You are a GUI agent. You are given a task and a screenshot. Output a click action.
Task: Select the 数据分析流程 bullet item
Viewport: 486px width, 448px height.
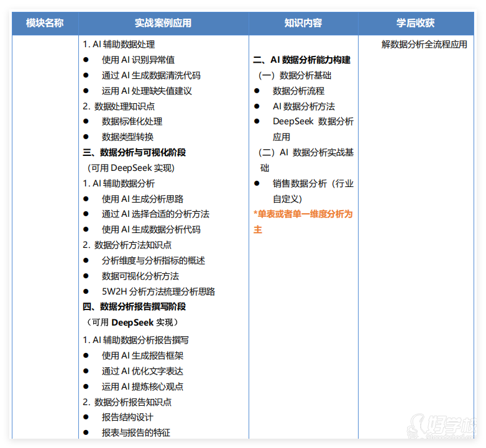[x=298, y=91]
